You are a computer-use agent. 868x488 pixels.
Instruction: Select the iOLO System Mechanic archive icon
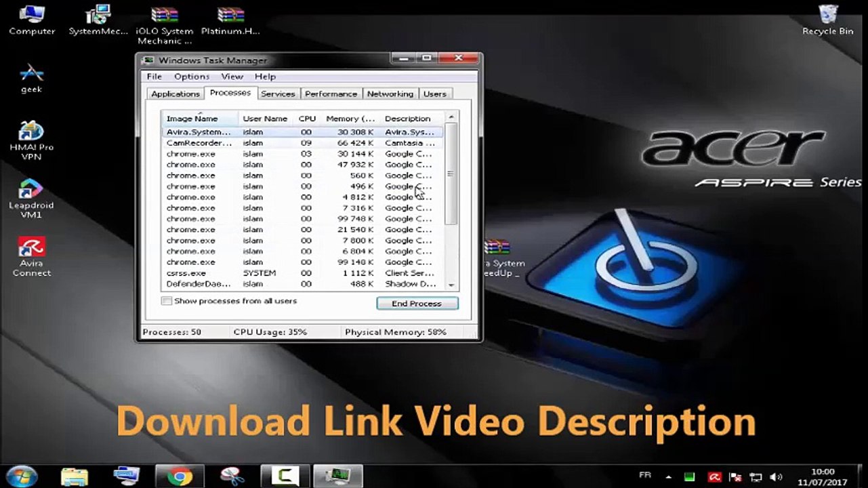(164, 25)
